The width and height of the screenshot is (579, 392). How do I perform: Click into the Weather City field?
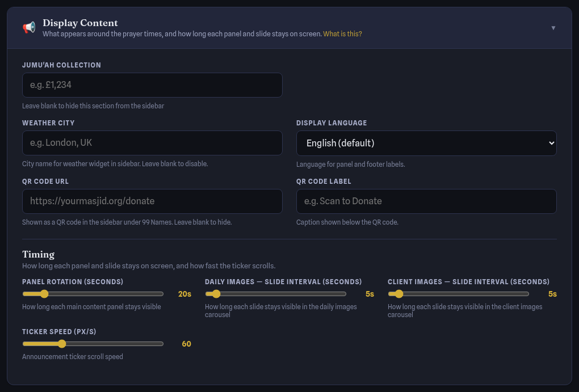click(152, 143)
